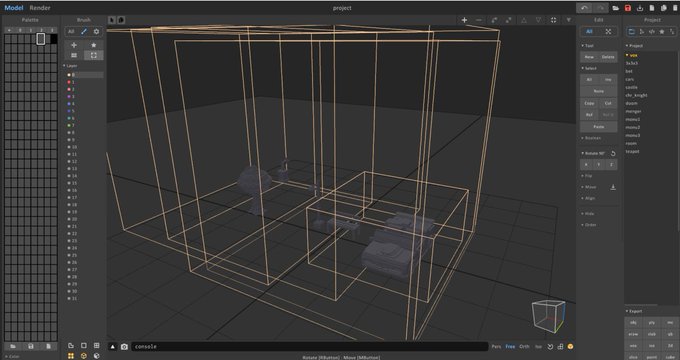Click the hollow up-triangle icon above viewport
The image size is (680, 360).
tap(524, 20)
